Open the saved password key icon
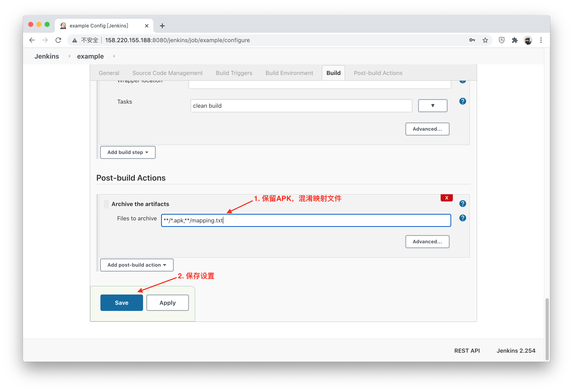This screenshot has width=573, height=392. [x=472, y=40]
